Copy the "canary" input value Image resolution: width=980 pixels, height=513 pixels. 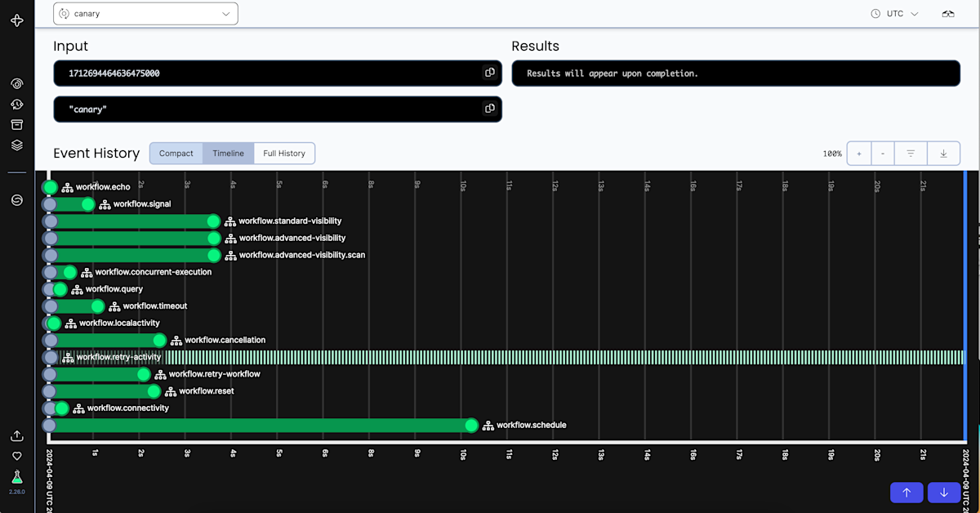click(490, 109)
